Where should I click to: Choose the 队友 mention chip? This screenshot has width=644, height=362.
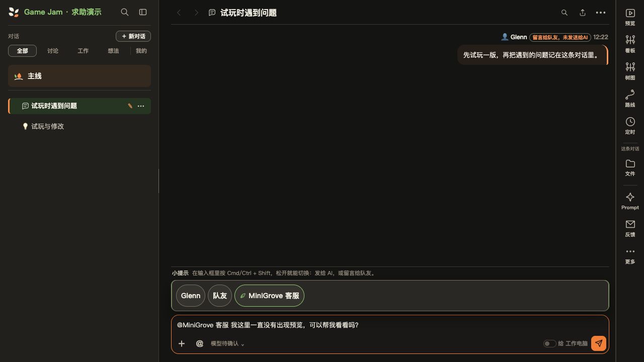tap(220, 296)
